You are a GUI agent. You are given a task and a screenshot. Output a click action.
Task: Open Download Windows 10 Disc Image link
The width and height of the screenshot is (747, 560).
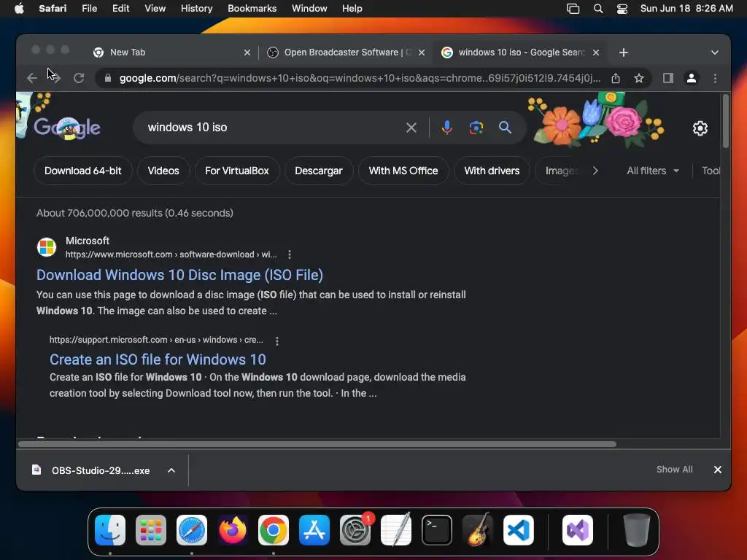[179, 275]
